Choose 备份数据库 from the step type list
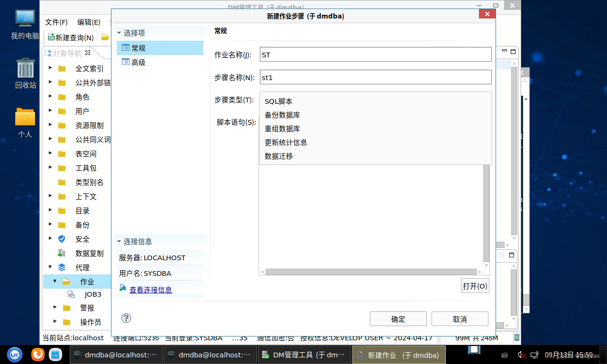Screen dimensions: 607x364 pos(375,115)
